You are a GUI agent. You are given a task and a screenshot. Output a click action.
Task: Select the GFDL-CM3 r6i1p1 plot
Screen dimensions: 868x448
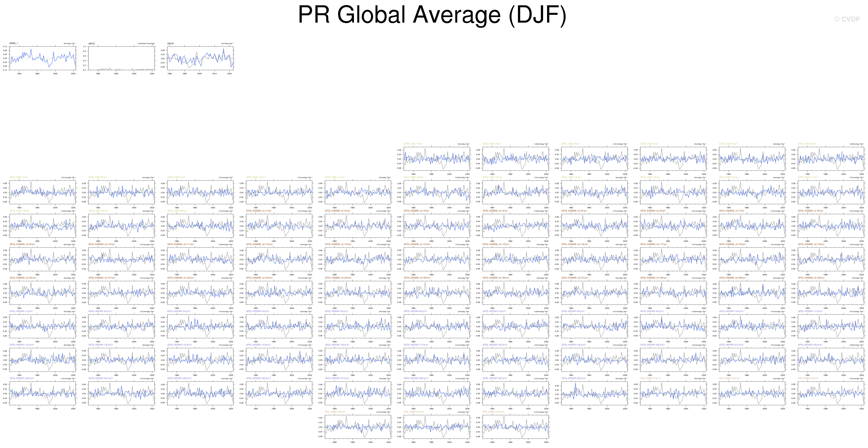point(831,159)
